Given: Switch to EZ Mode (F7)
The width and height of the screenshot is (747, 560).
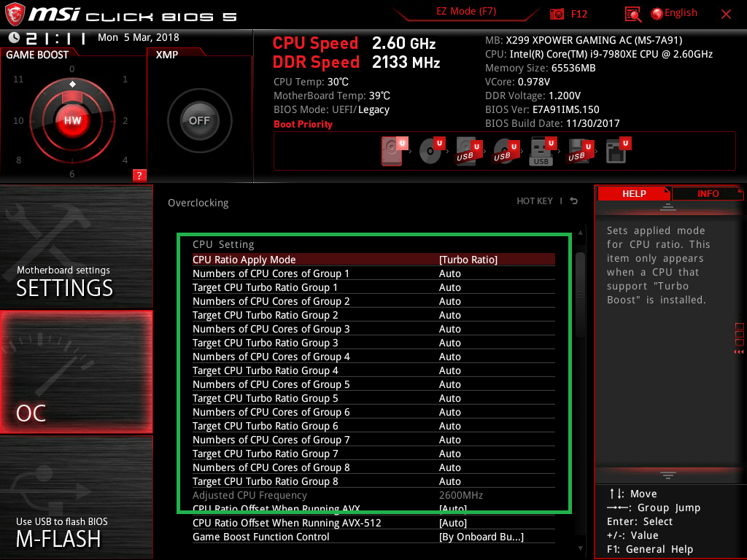Looking at the screenshot, I should 466,11.
